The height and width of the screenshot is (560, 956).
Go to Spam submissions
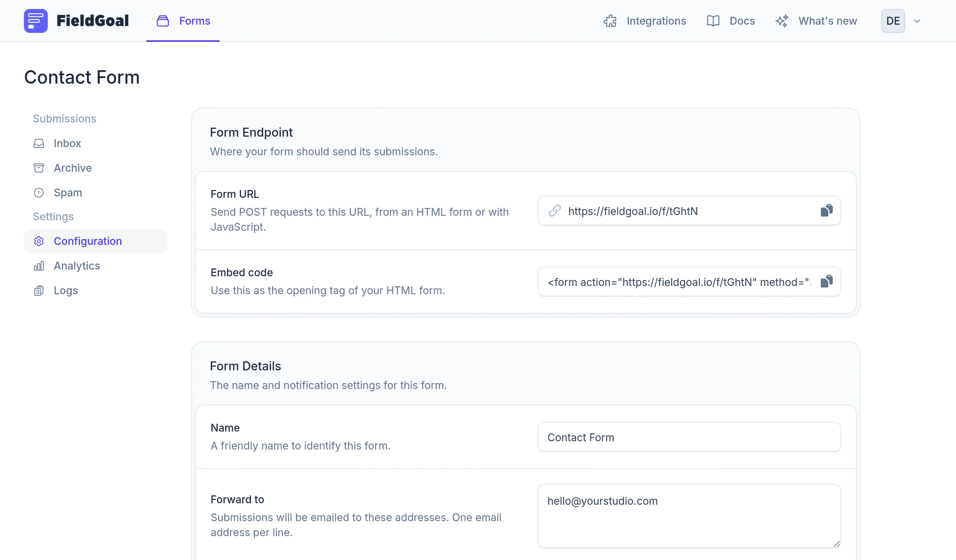point(96,193)
